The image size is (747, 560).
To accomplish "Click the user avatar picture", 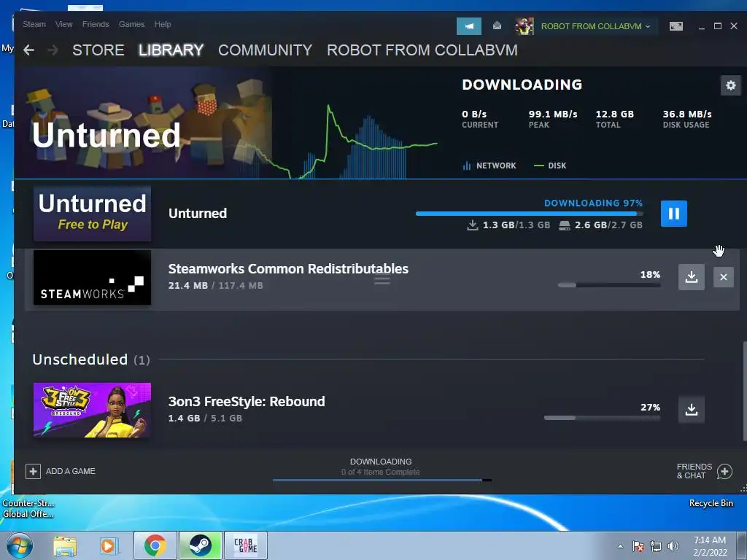I will pyautogui.click(x=525, y=26).
